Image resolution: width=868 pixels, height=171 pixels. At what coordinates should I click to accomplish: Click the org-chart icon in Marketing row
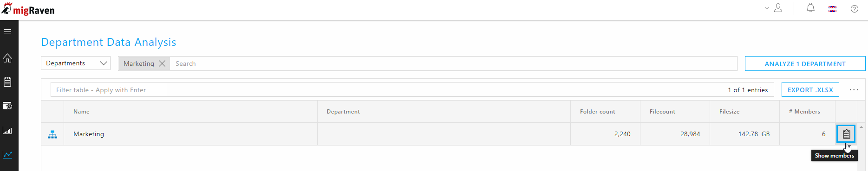coord(52,134)
